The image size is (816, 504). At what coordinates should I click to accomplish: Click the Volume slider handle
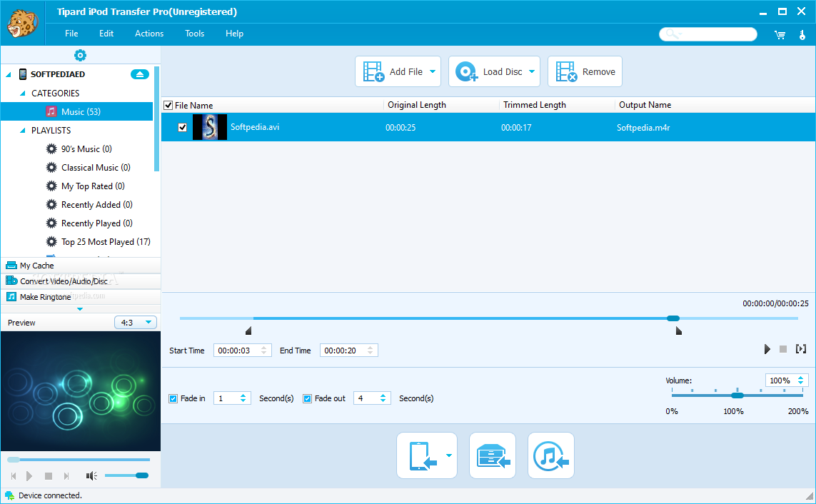[x=737, y=395]
